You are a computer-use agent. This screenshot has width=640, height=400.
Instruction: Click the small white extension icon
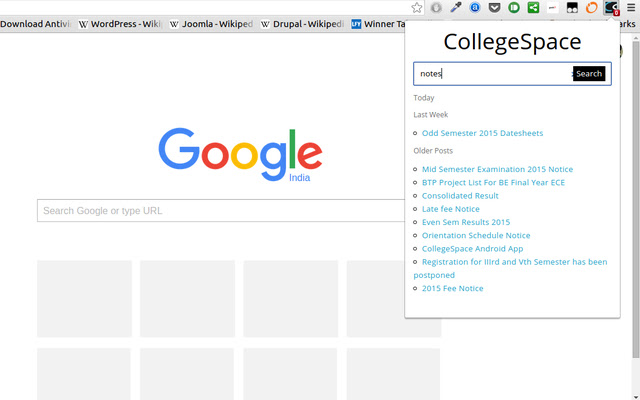[x=553, y=7]
